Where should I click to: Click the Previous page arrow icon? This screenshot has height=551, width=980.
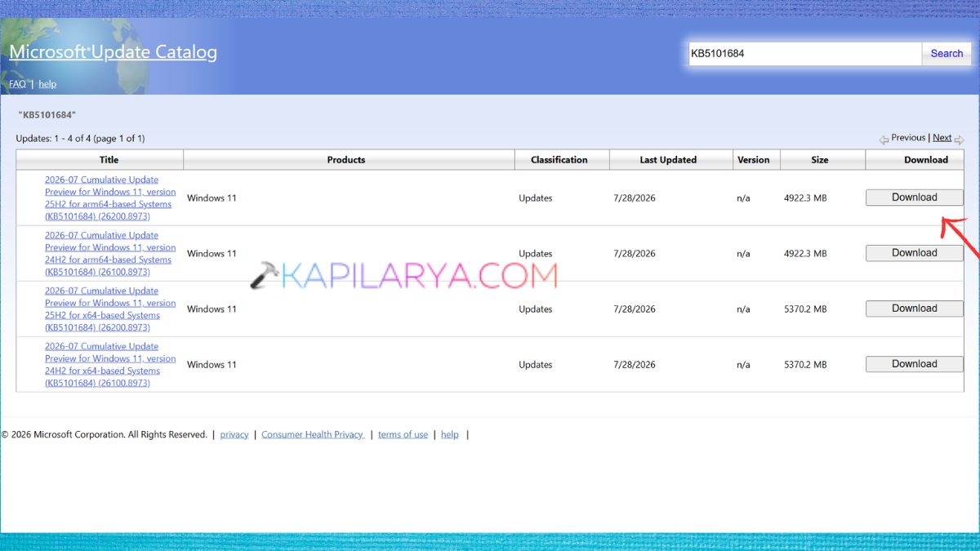pyautogui.click(x=884, y=140)
